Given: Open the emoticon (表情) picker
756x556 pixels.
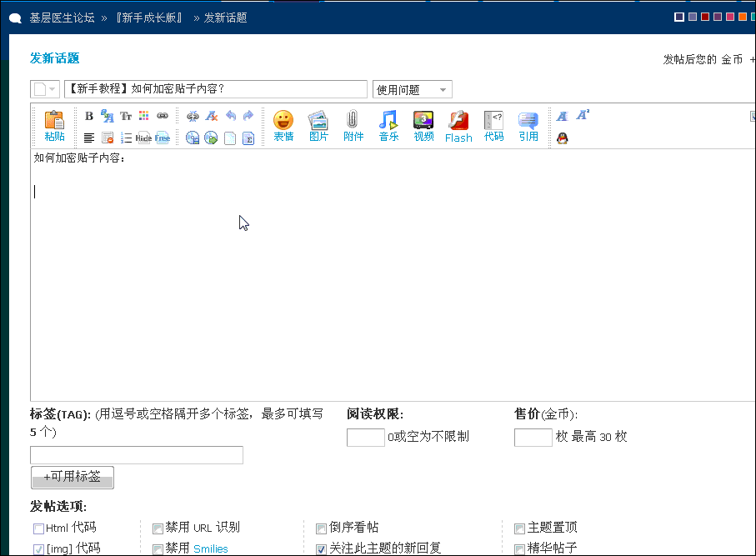Looking at the screenshot, I should click(283, 125).
